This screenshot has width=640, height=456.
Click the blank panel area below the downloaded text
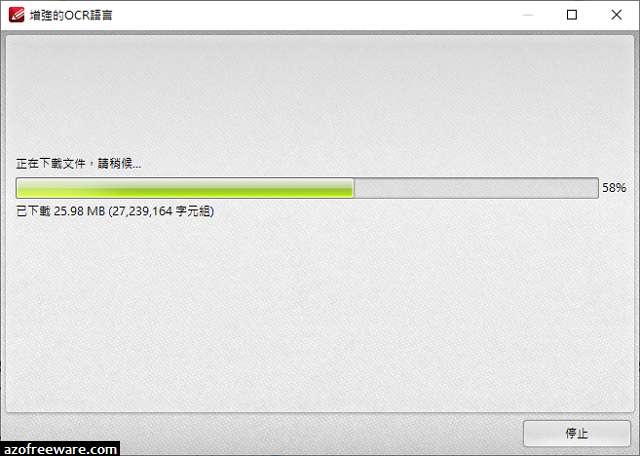[320, 314]
